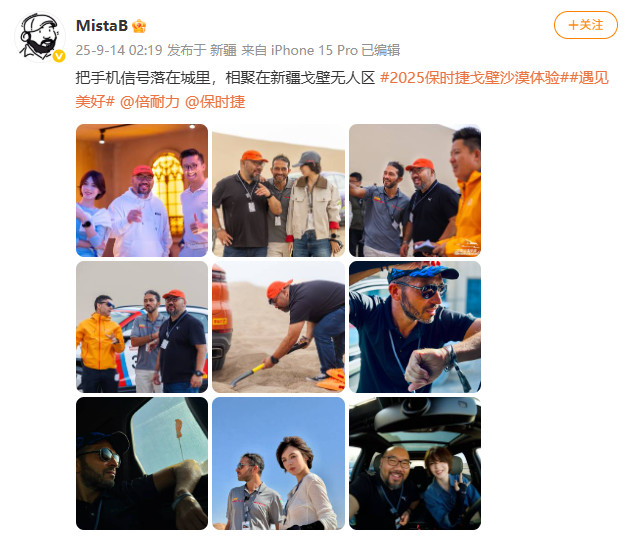Screen dimensions: 631x546
Task: Open the in-car selfie with the sunroof
Action: (x=415, y=464)
